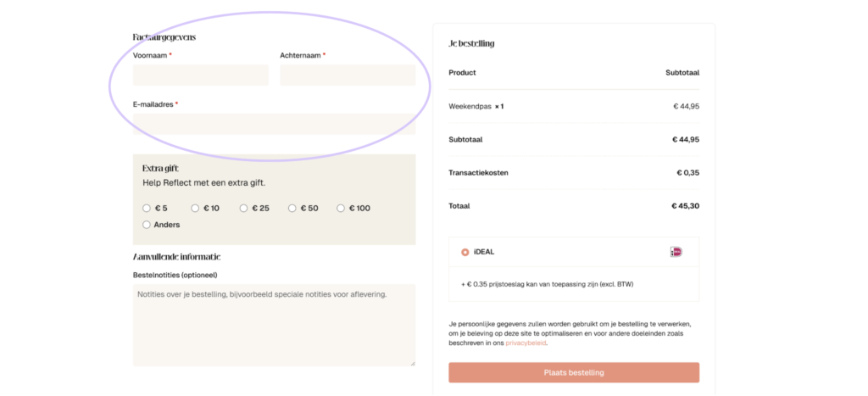Click the Achternaam field label
The width and height of the screenshot is (868, 396).
[x=300, y=55]
